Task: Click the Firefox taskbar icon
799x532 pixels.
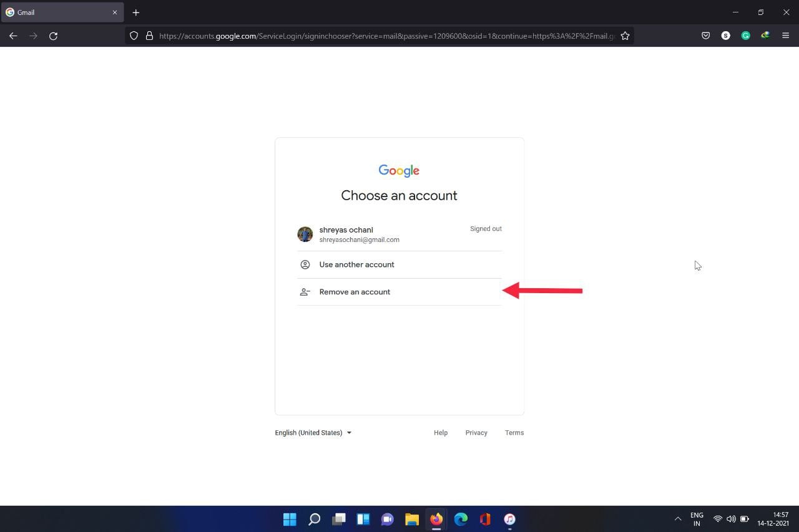Action: coord(436,519)
